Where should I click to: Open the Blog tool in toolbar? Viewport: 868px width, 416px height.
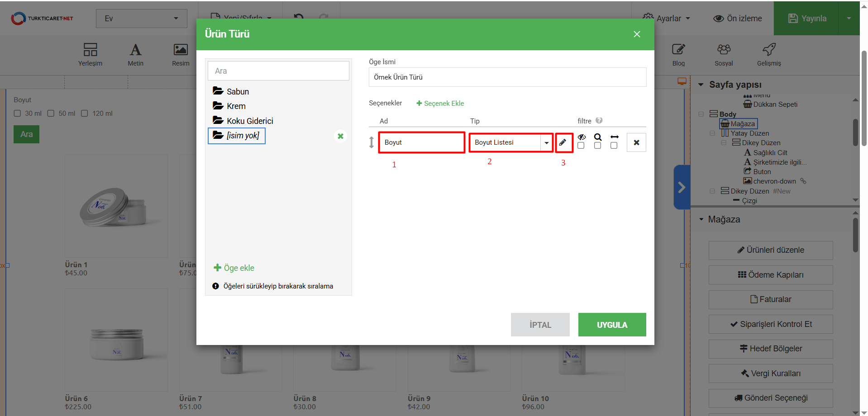pyautogui.click(x=678, y=54)
